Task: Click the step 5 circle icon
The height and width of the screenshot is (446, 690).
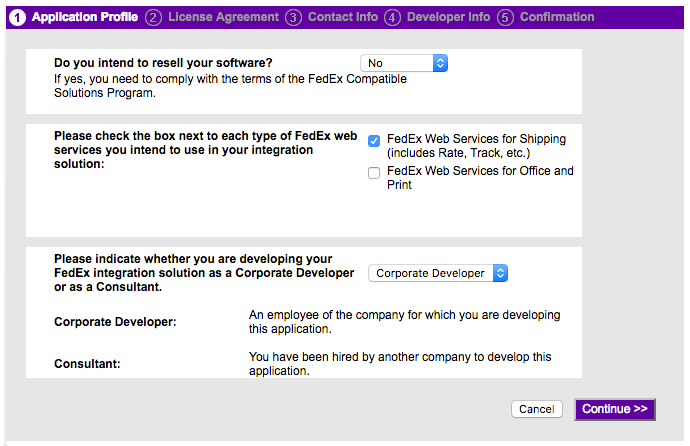Action: [505, 18]
